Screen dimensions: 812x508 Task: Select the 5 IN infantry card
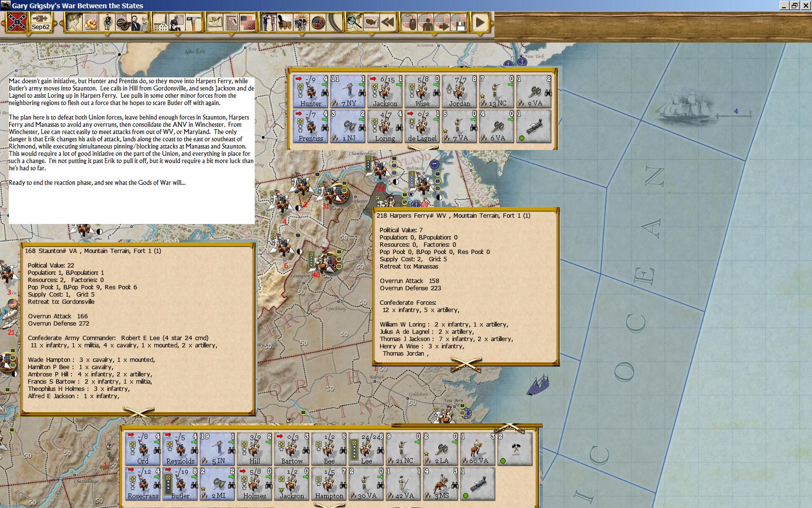pos(217,449)
